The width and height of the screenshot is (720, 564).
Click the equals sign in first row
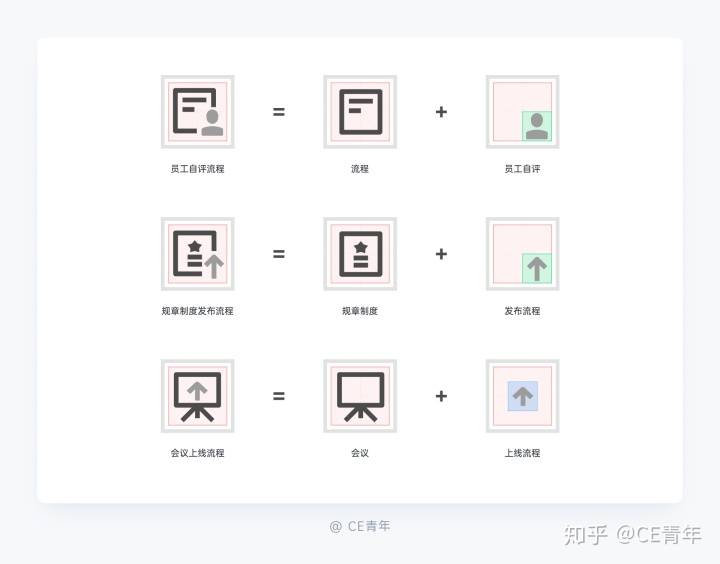[279, 112]
